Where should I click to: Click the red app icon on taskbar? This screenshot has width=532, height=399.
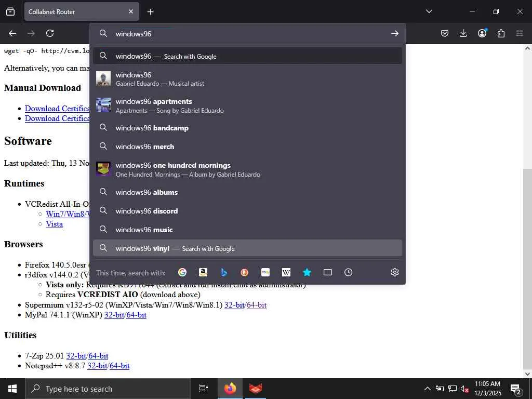click(x=256, y=389)
